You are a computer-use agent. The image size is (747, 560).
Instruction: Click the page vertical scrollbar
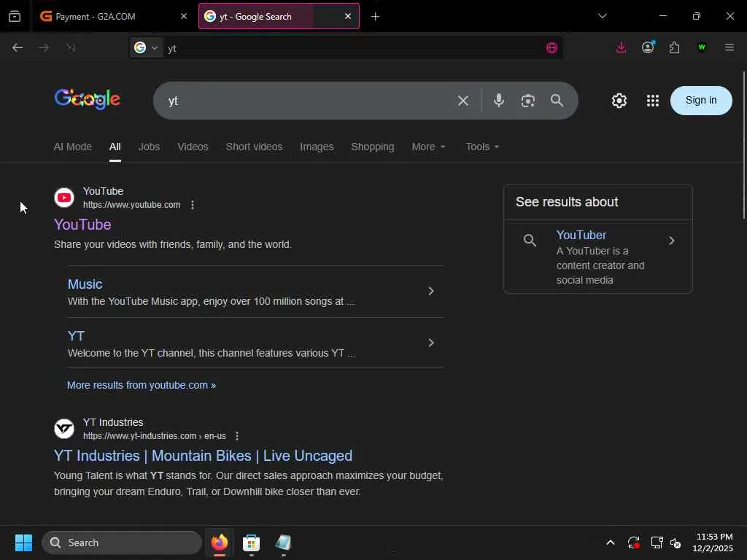pyautogui.click(x=743, y=145)
